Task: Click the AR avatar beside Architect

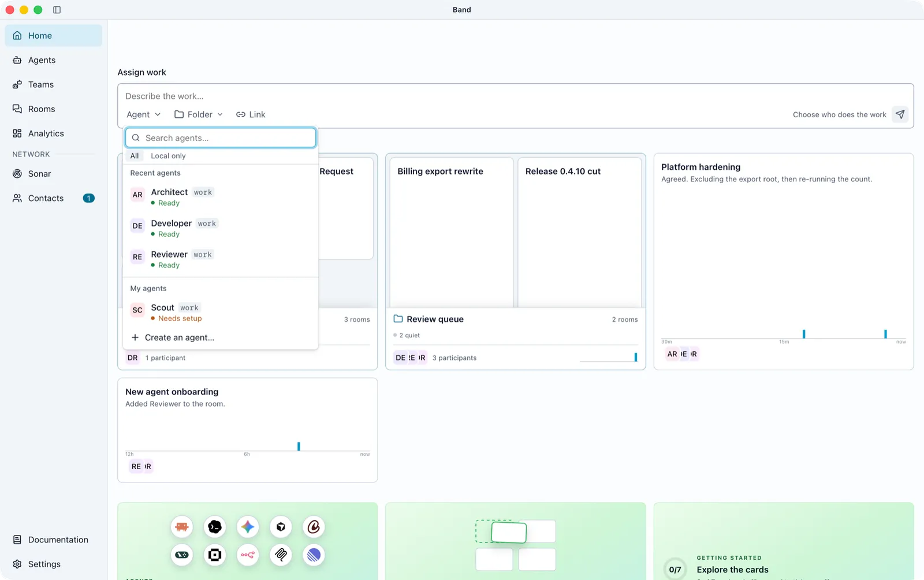Action: (137, 195)
